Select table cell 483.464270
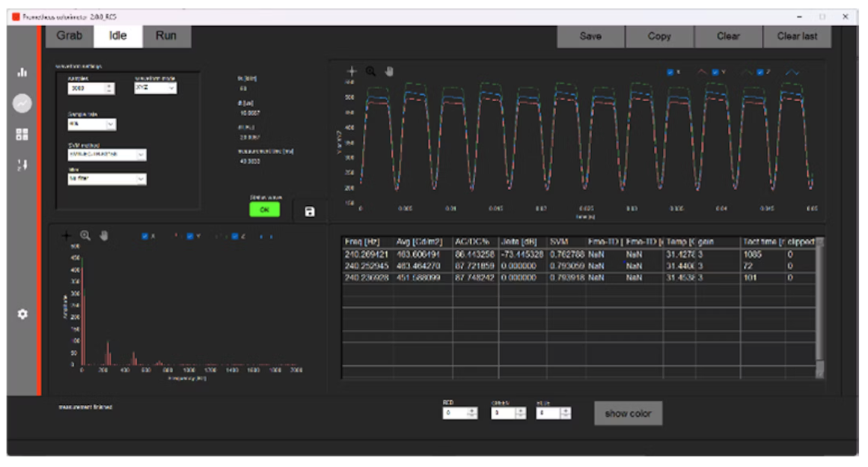Viewport: 868px width, 467px height. point(424,266)
